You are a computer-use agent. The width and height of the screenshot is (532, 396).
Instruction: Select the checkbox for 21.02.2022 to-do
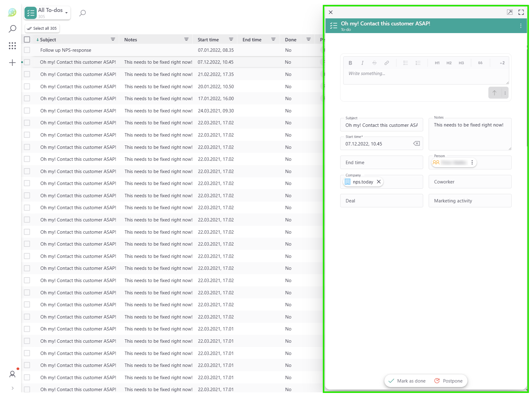click(x=27, y=74)
